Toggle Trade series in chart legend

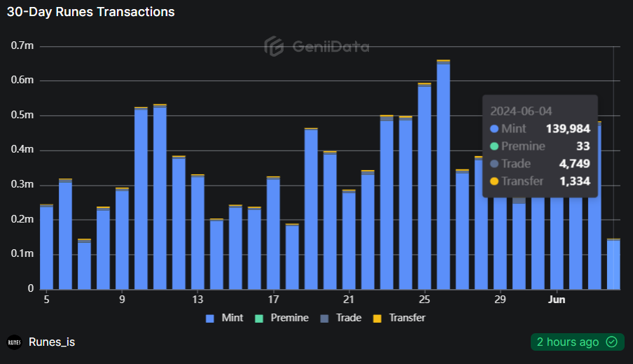coord(342,318)
